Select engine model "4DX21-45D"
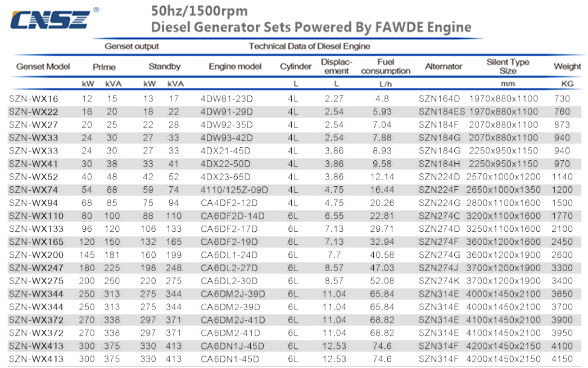This screenshot has width=588, height=368. pyautogui.click(x=225, y=151)
